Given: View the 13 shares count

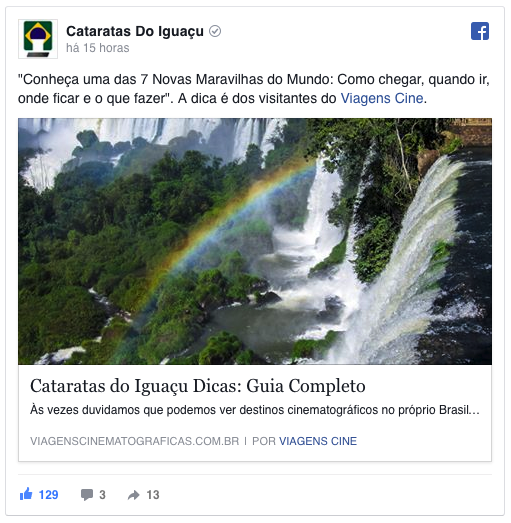Looking at the screenshot, I should 153,495.
